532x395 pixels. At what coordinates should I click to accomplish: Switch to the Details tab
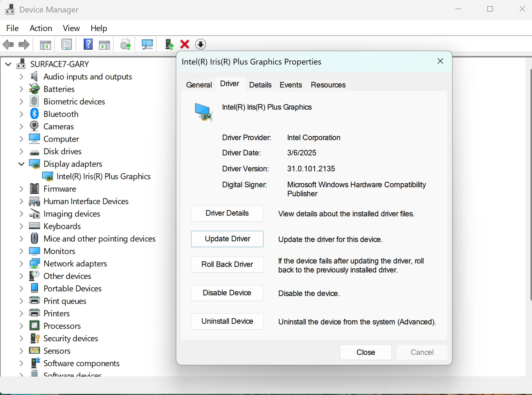260,85
